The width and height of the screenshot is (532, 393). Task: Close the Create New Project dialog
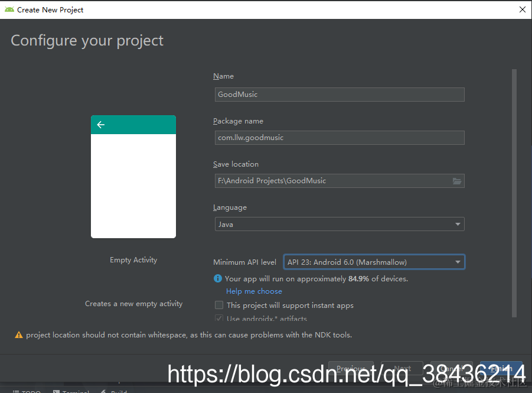point(523,9)
